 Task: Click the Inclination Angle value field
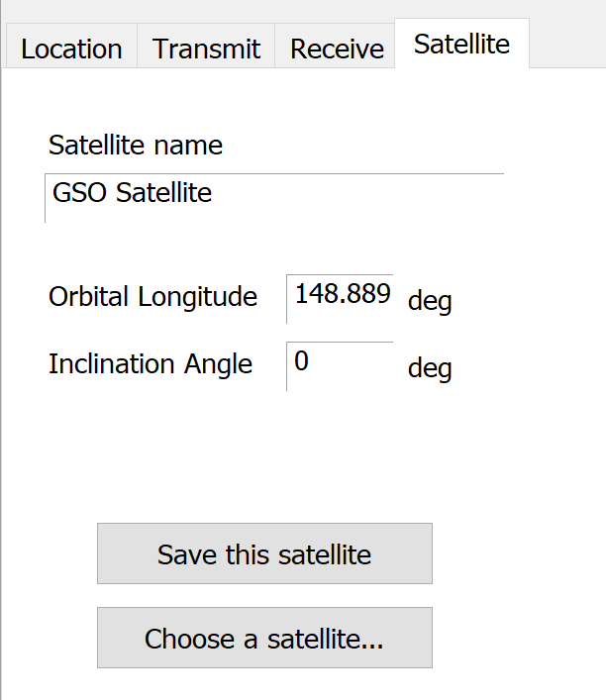point(340,366)
